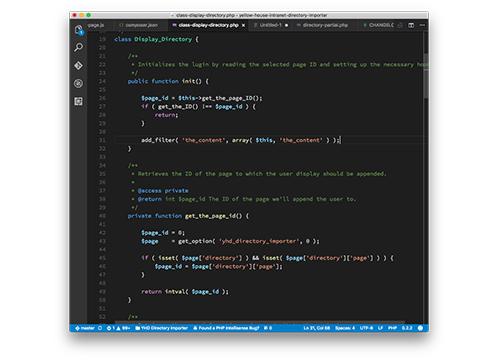Open the Search view magnifier icon
This screenshot has width=500, height=360.
[x=79, y=47]
